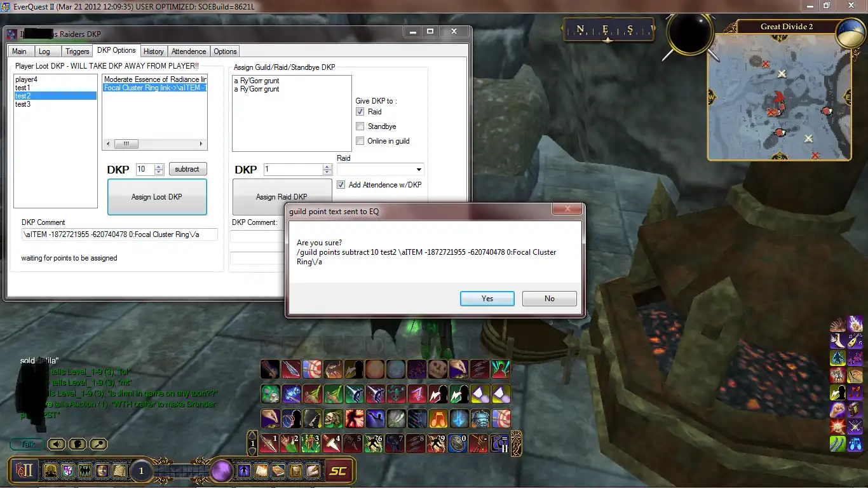Open the SC Station Cash marketplace button
Viewport: 868px width, 488px height.
click(x=338, y=471)
